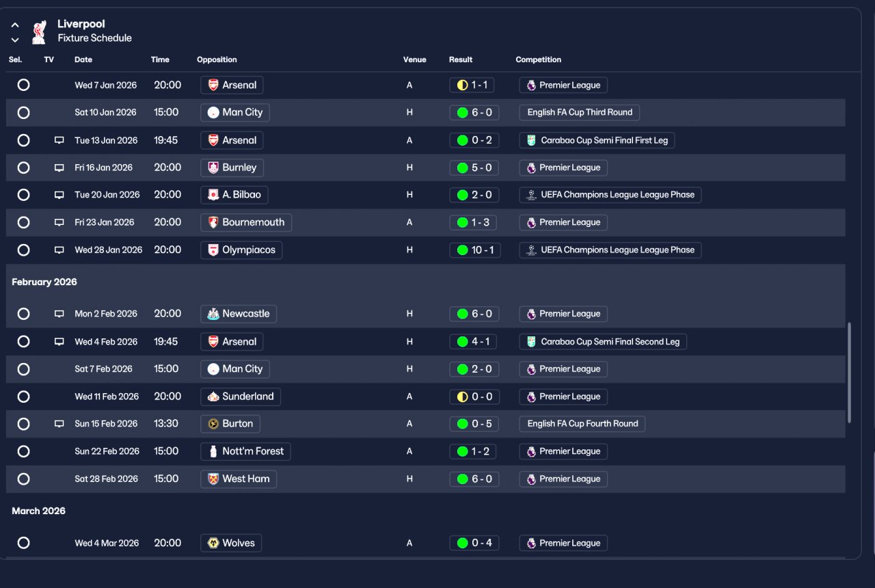Click Olympiacos club crest icon
875x588 pixels.
click(x=213, y=250)
